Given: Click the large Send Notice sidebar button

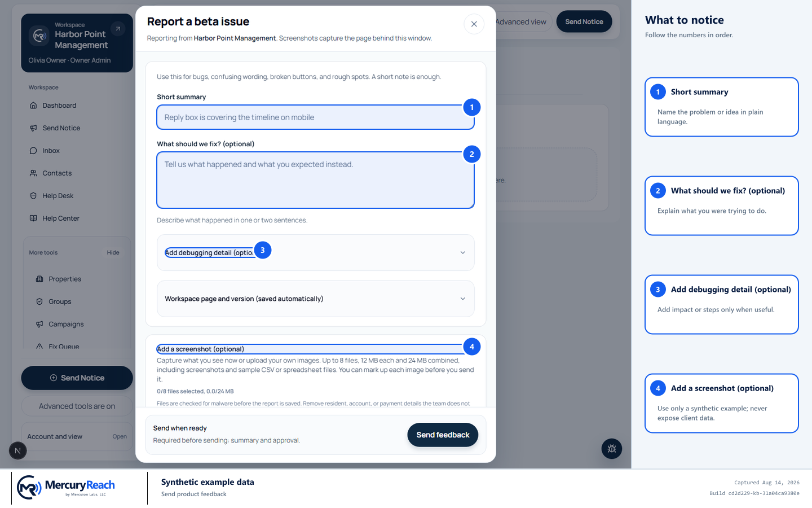Looking at the screenshot, I should [x=77, y=378].
